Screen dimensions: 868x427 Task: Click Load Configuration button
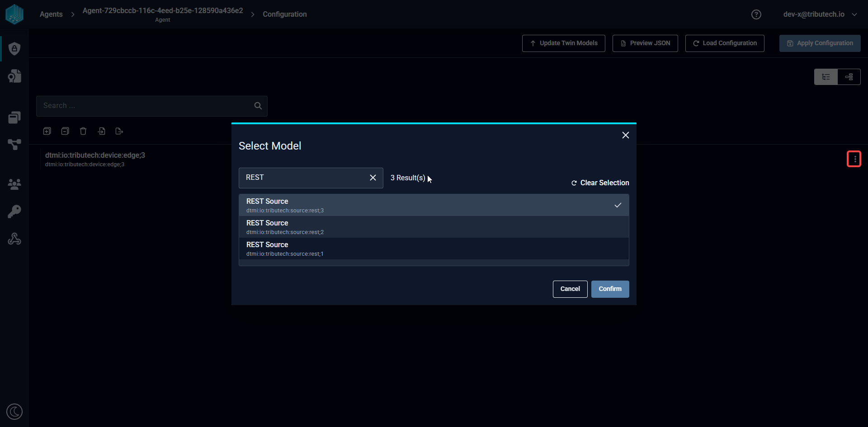(725, 43)
